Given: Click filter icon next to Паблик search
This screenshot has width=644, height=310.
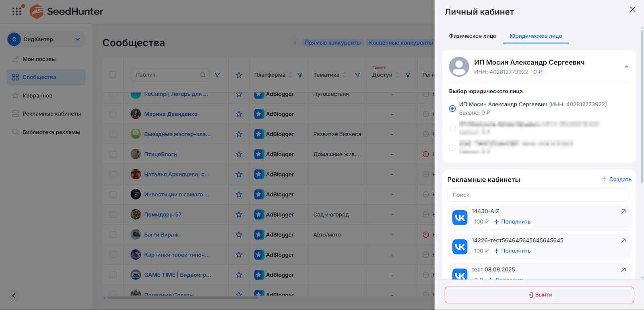Looking at the screenshot, I should 217,75.
